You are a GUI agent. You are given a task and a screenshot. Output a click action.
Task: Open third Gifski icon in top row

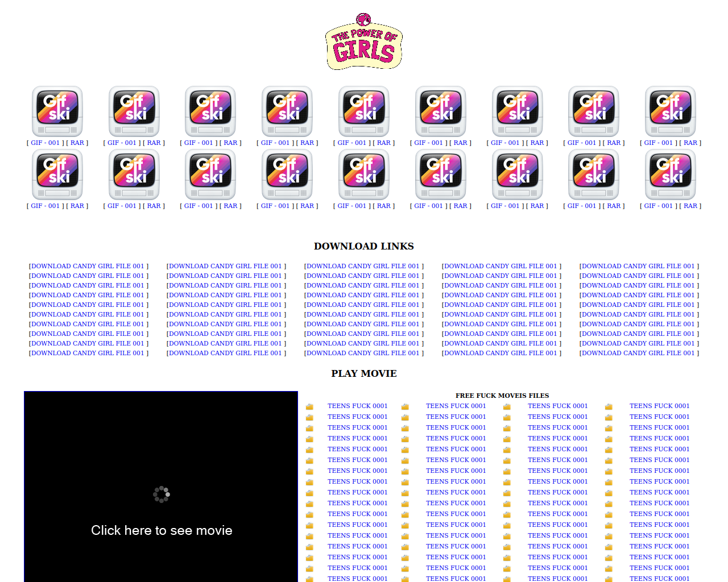click(x=210, y=111)
